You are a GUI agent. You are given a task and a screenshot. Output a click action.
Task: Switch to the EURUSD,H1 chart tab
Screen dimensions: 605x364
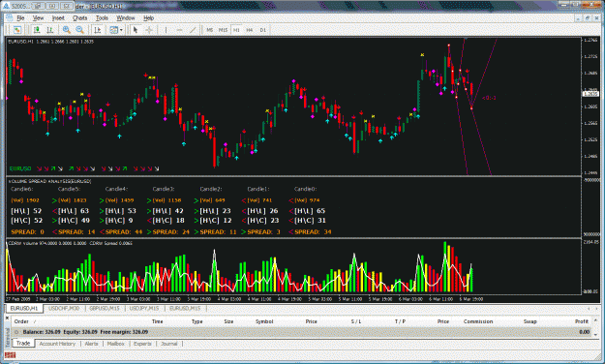24,309
